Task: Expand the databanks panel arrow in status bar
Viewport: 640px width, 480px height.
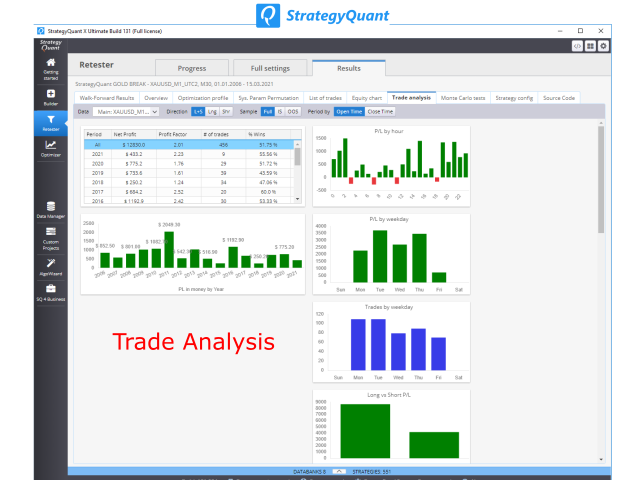Action: [339, 471]
